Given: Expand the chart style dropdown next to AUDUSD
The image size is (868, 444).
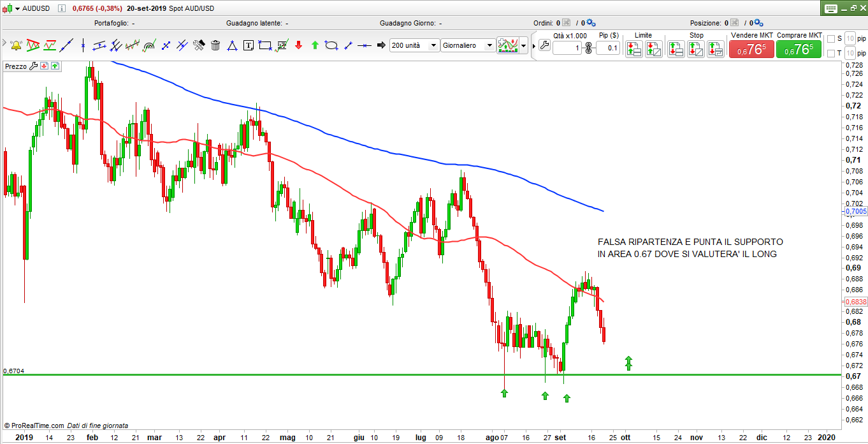Looking at the screenshot, I should click(x=17, y=9).
